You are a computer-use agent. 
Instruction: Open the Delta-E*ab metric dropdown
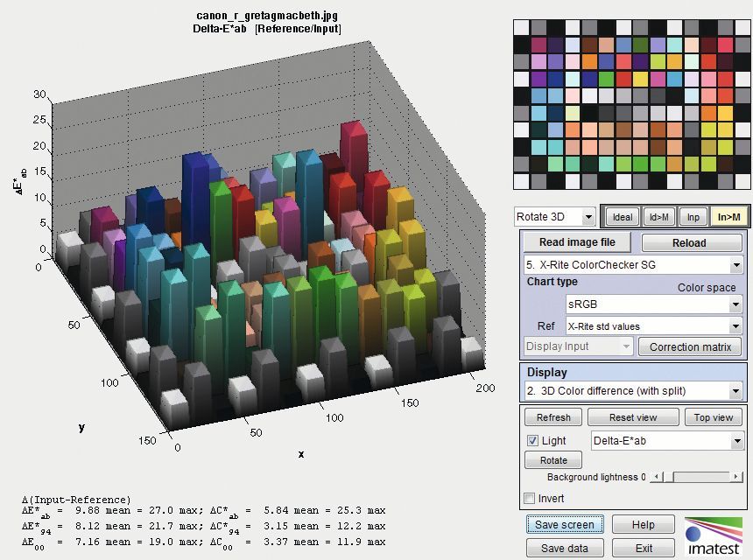[667, 441]
